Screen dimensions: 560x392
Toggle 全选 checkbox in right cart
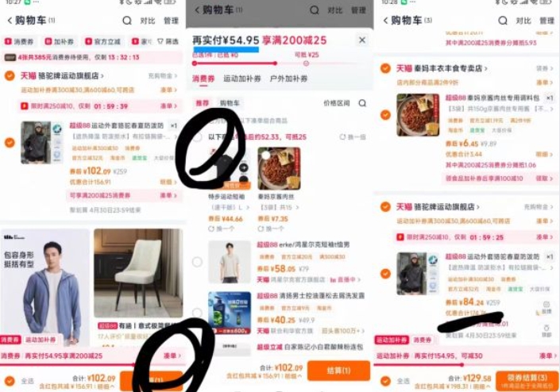click(385, 381)
